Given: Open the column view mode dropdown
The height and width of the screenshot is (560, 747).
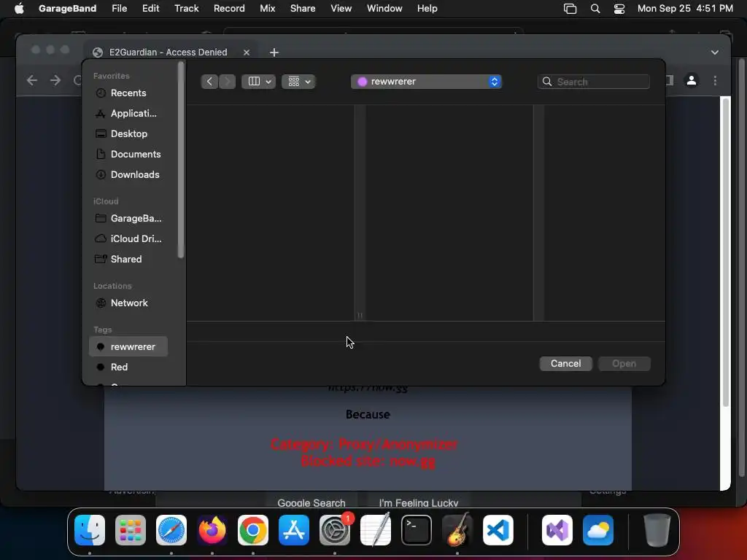Looking at the screenshot, I should [259, 82].
